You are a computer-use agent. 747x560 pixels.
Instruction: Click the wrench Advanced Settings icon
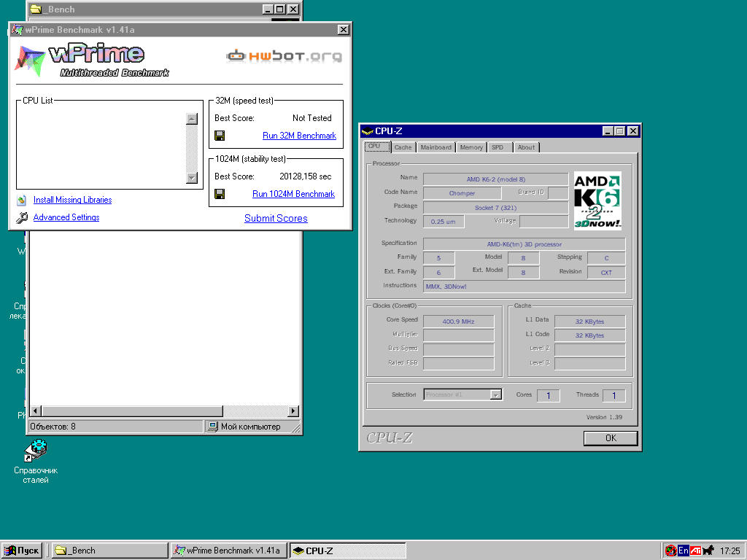[x=22, y=217]
